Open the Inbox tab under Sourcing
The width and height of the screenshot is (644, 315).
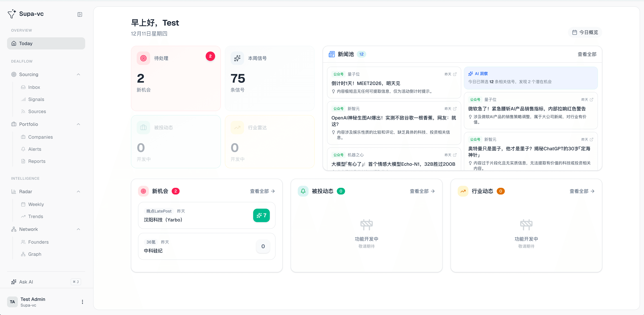tap(34, 87)
